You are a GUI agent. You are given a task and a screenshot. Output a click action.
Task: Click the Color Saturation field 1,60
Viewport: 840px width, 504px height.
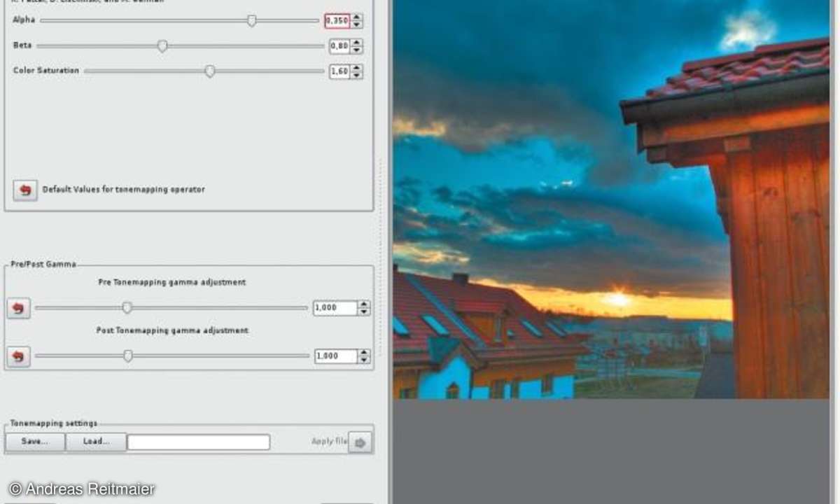pyautogui.click(x=339, y=71)
